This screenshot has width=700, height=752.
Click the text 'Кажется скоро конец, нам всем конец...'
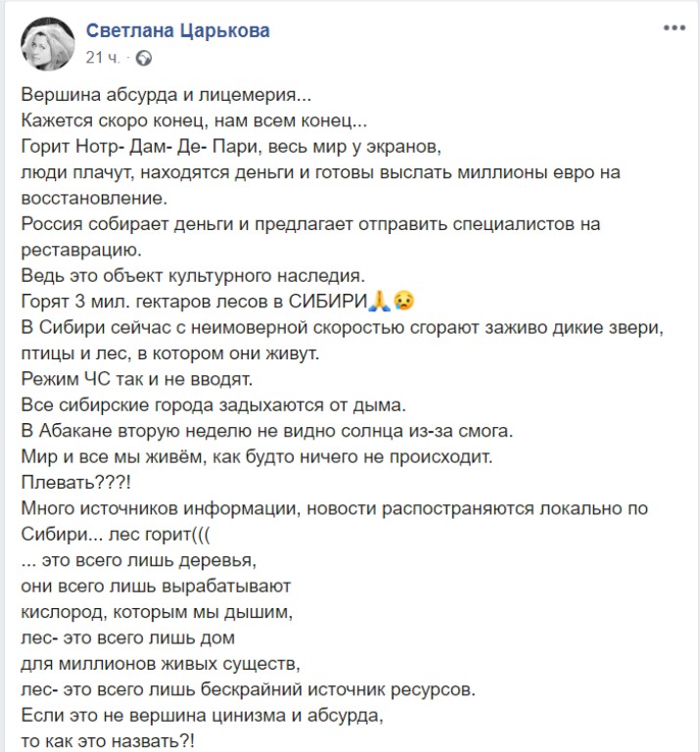tap(194, 120)
